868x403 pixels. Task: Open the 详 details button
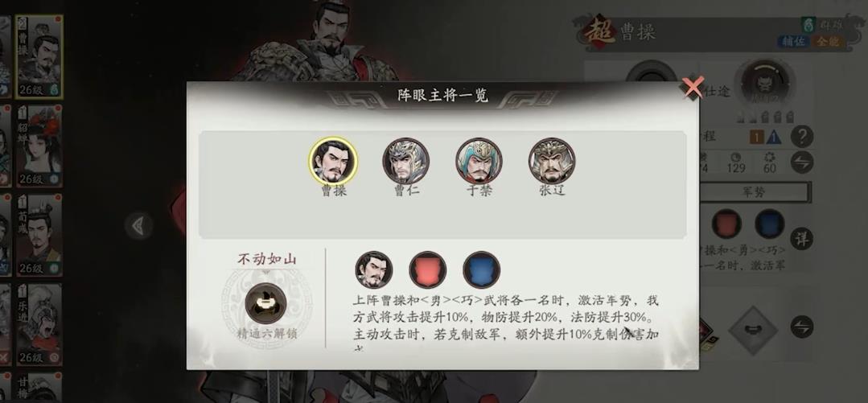(x=801, y=239)
